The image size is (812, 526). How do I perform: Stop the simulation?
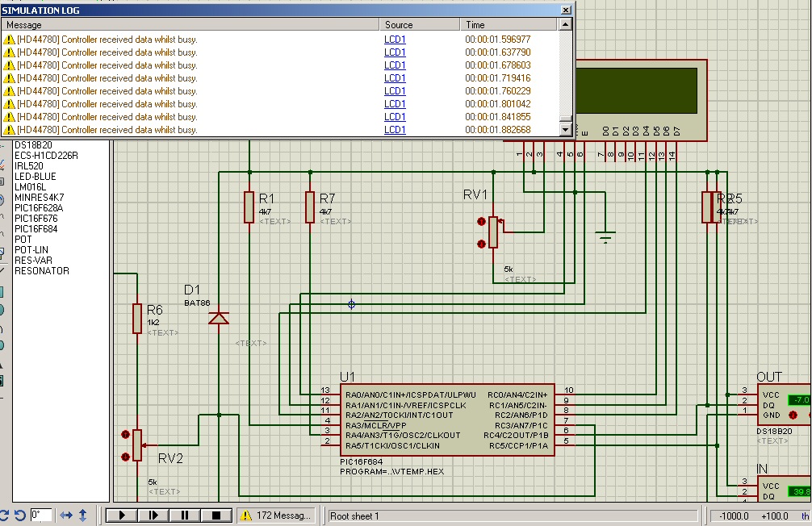(216, 516)
